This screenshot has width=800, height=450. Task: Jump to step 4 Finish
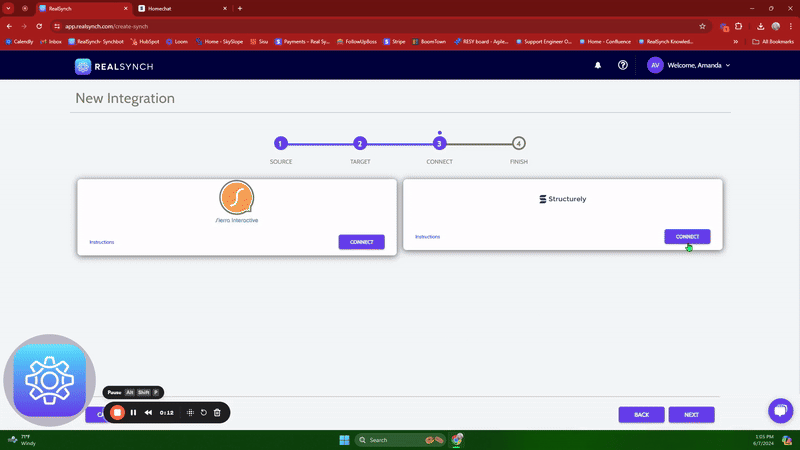(x=518, y=143)
